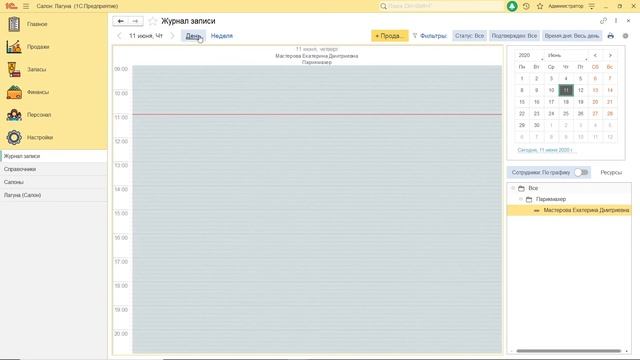Image resolution: width=640 pixels, height=360 pixels.
Task: Click the 1C logo icon
Action: pyautogui.click(x=11, y=6)
